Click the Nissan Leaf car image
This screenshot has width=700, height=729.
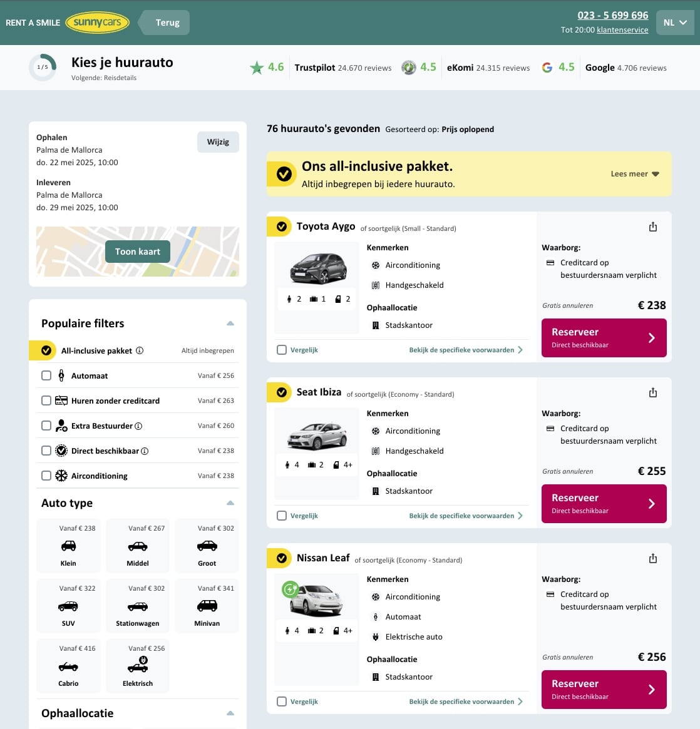[x=317, y=599]
